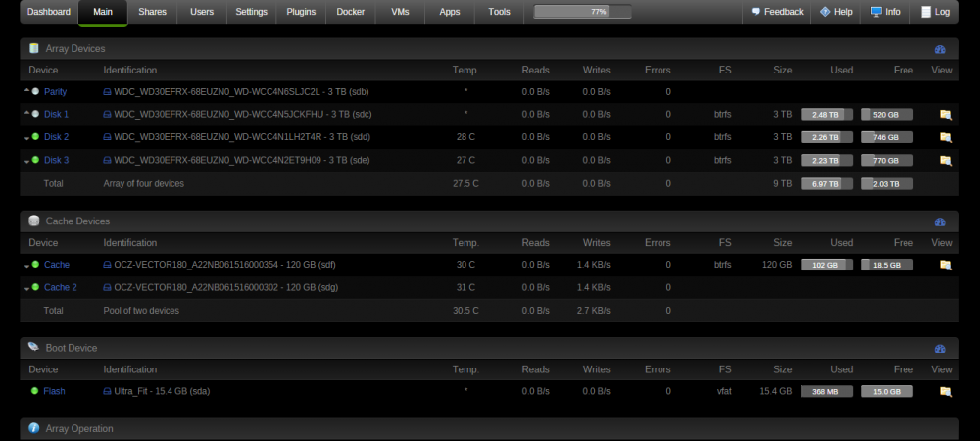Viewport: 980px width, 441px height.
Task: Open Cache device settings link
Action: 57,265
